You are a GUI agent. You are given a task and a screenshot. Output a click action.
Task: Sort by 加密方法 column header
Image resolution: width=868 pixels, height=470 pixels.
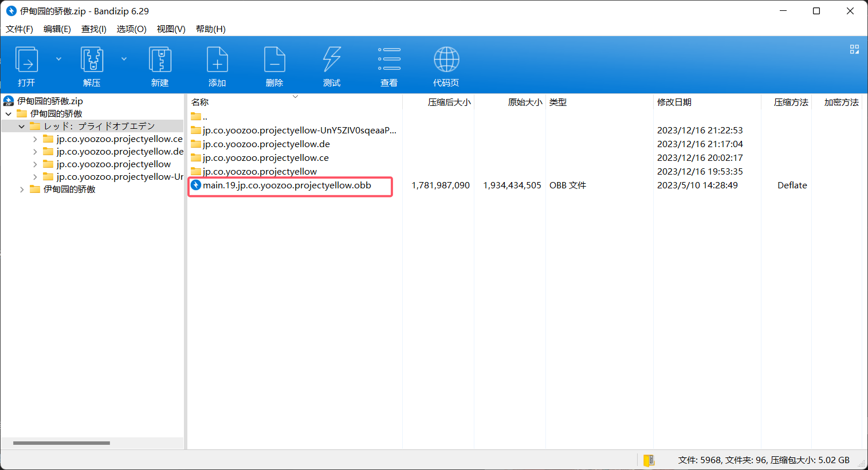click(837, 102)
